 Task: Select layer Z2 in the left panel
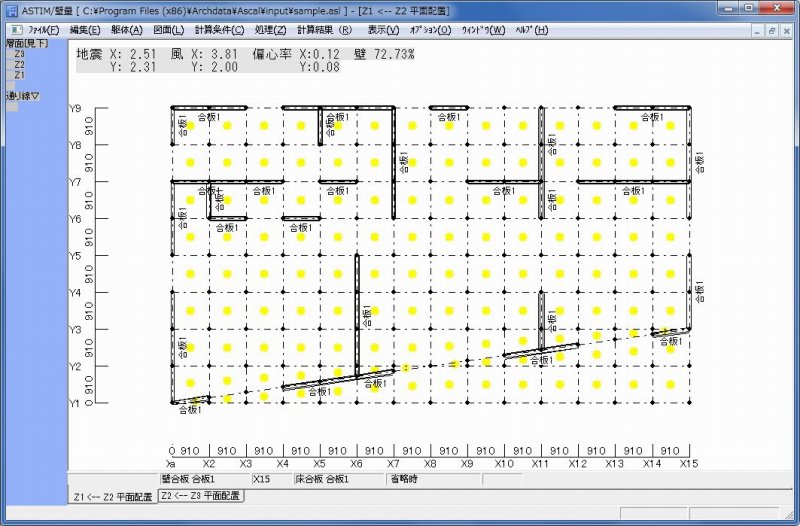tap(20, 64)
